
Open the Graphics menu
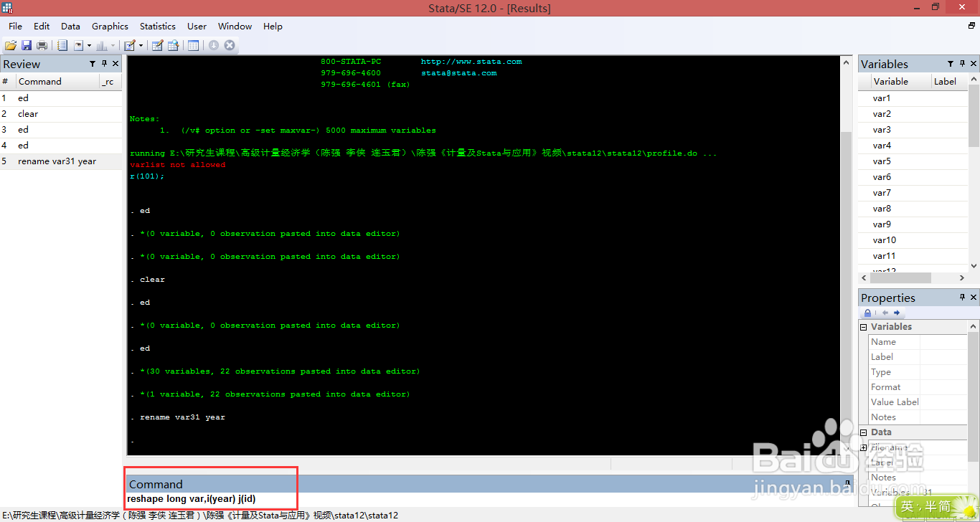pyautogui.click(x=110, y=27)
